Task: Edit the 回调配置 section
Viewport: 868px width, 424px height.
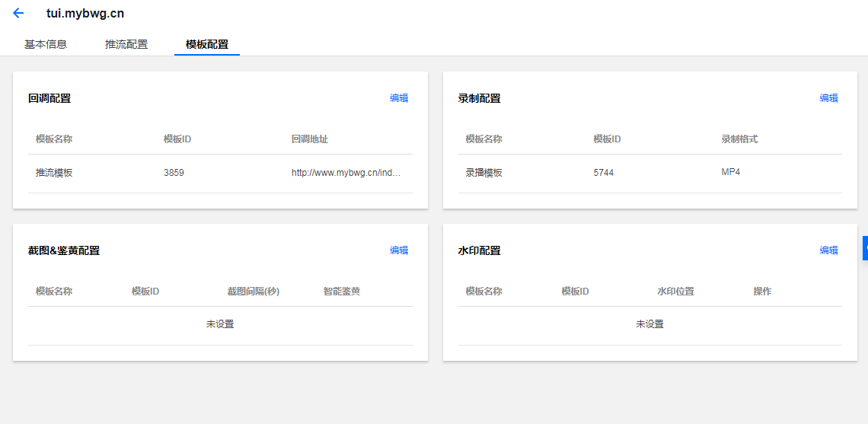Action: 399,97
